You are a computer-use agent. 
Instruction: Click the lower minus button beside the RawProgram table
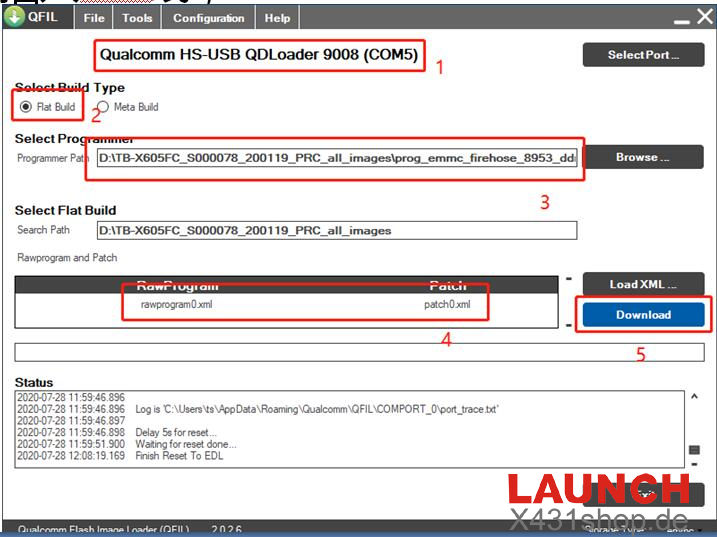point(569,325)
